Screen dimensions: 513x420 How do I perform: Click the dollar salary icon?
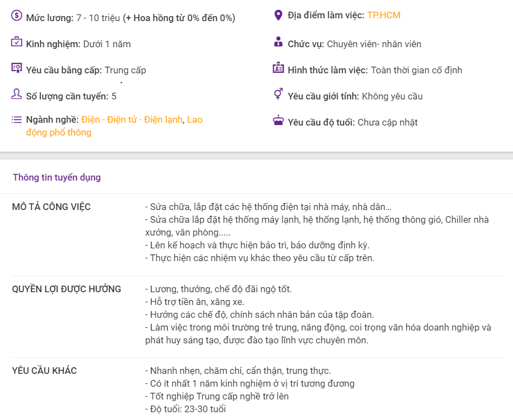tap(16, 16)
